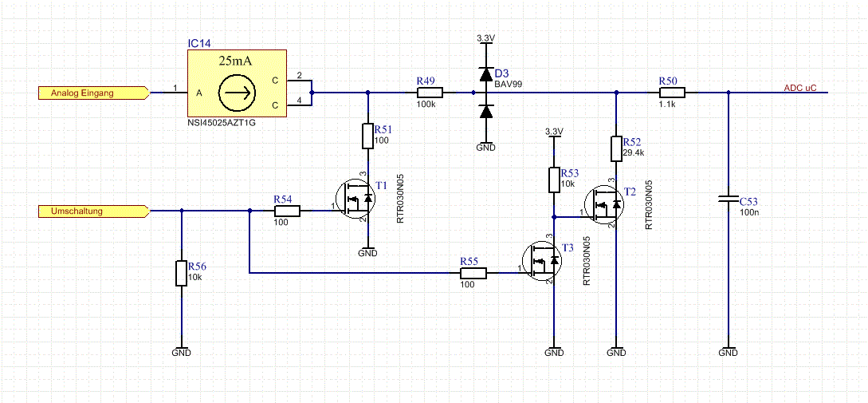Screen dimensions: 868x403
Task: Click the GND symbol below D3
Action: click(485, 146)
